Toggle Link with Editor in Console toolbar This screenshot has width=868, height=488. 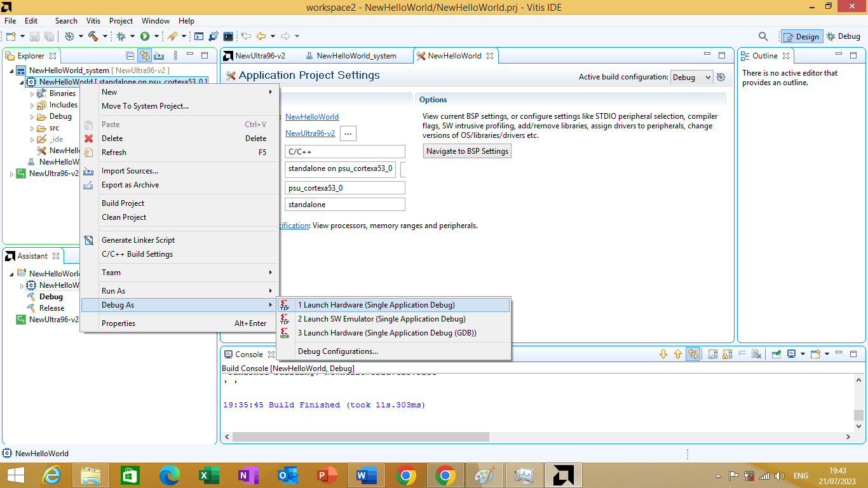693,354
